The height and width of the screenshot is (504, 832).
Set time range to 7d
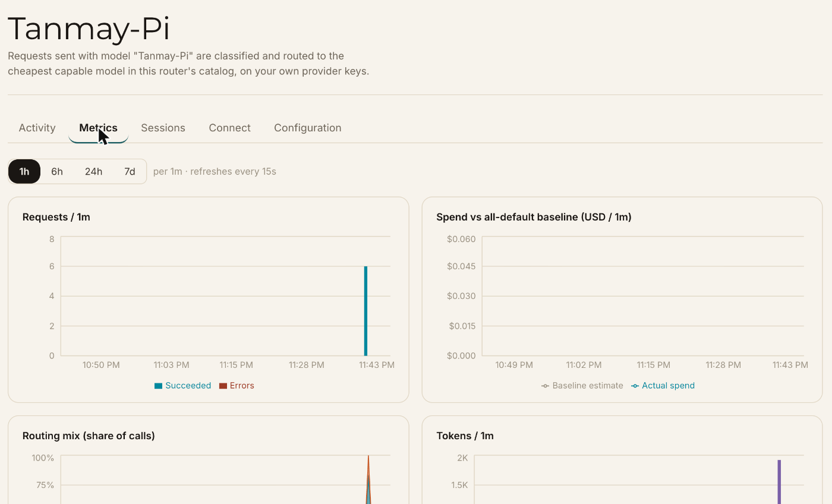tap(130, 172)
